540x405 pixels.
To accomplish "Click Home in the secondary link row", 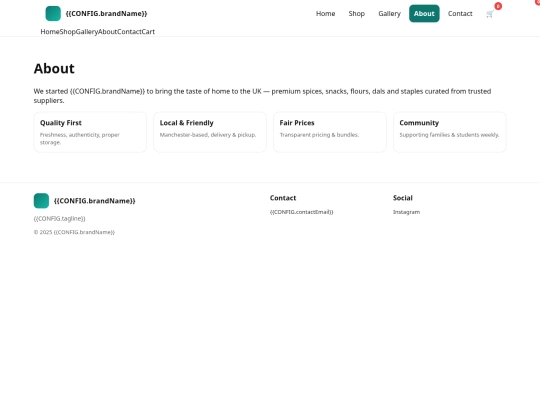I will (x=50, y=32).
